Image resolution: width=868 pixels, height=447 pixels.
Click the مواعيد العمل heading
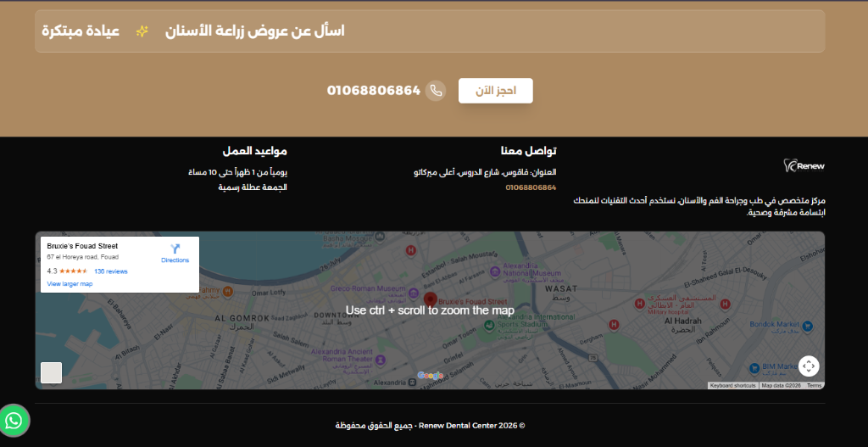tap(254, 151)
